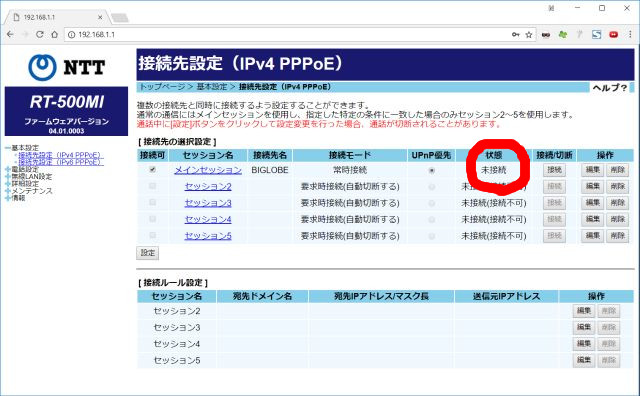This screenshot has height=396, width=640.
Task: Click the green Evernote-style extension icon
Action: [x=563, y=35]
